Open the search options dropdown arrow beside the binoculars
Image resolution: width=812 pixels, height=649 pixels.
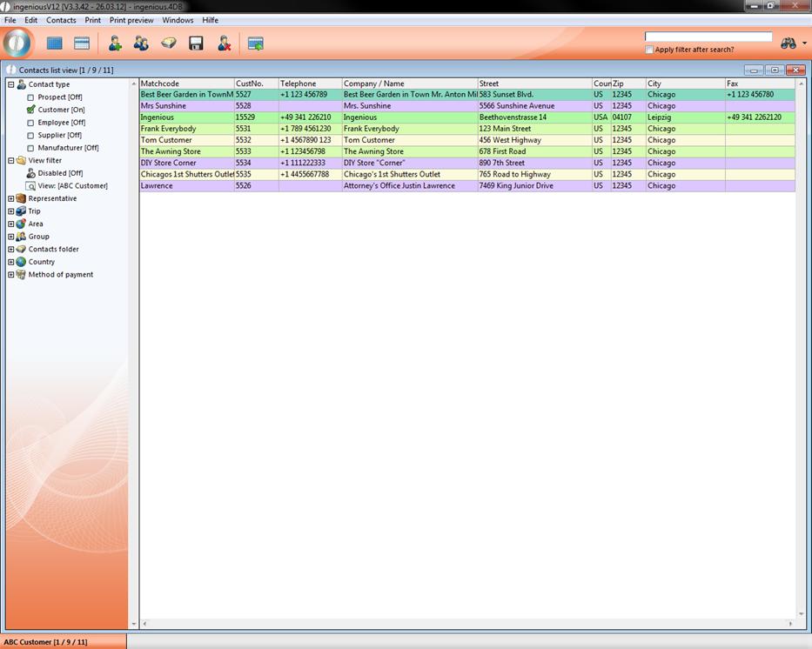[x=802, y=42]
